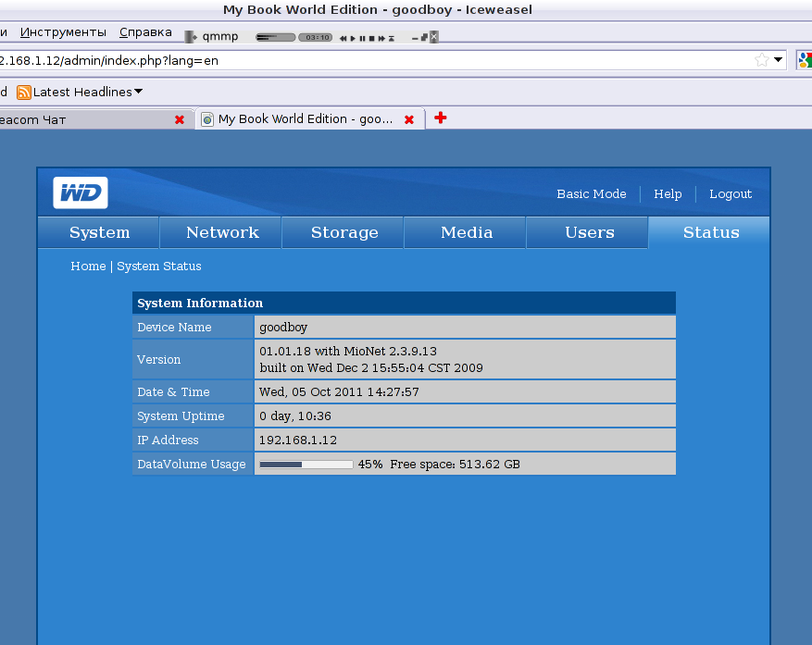The width and height of the screenshot is (812, 645).
Task: Click the uptime value 0 day, 10:36
Action: pyautogui.click(x=295, y=416)
